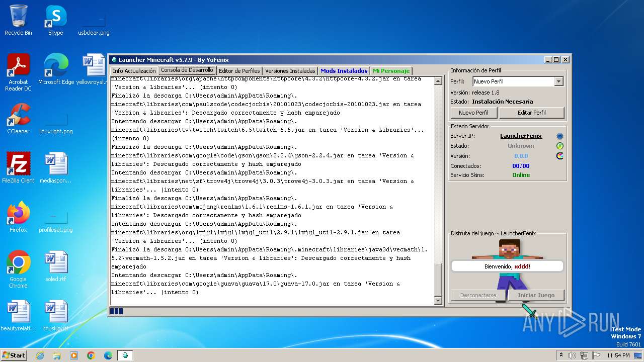644x362 pixels.
Task: Launch CCleaner from the desktop
Action: tap(18, 119)
